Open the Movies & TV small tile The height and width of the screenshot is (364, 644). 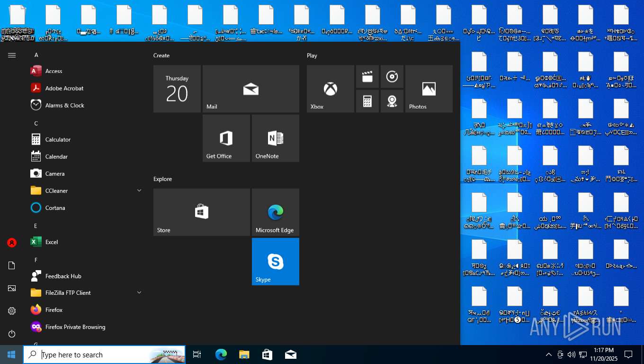click(x=367, y=76)
